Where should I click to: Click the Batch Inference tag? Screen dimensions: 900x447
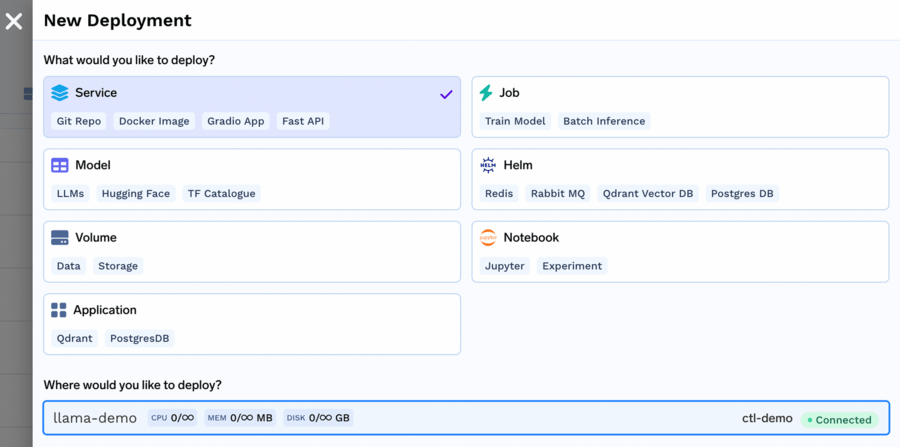pyautogui.click(x=604, y=121)
